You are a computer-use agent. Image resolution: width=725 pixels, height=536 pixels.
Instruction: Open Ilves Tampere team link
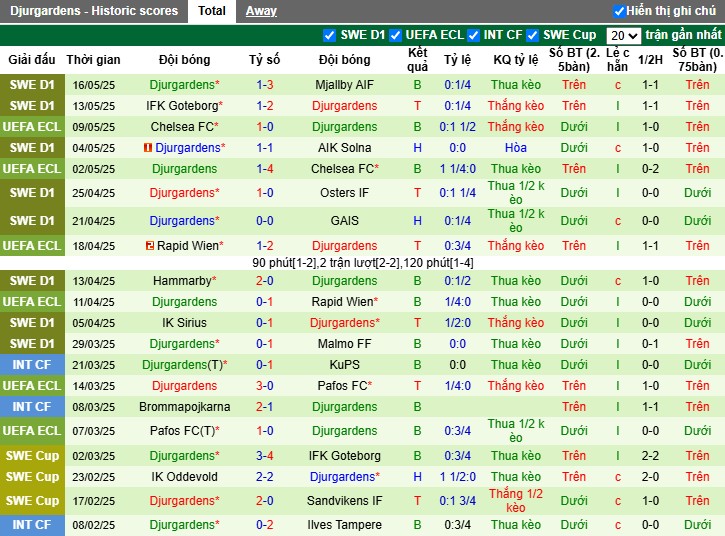click(344, 525)
